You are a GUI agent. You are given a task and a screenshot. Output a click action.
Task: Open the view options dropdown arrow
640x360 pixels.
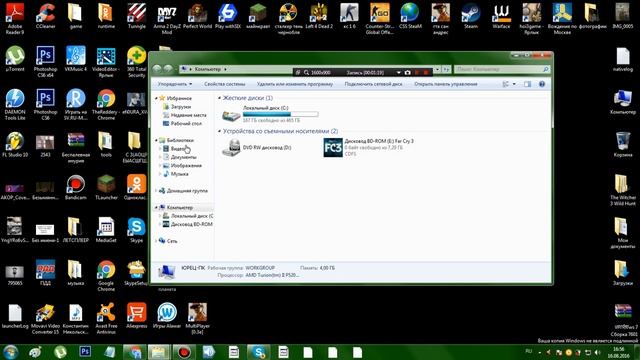click(x=514, y=84)
